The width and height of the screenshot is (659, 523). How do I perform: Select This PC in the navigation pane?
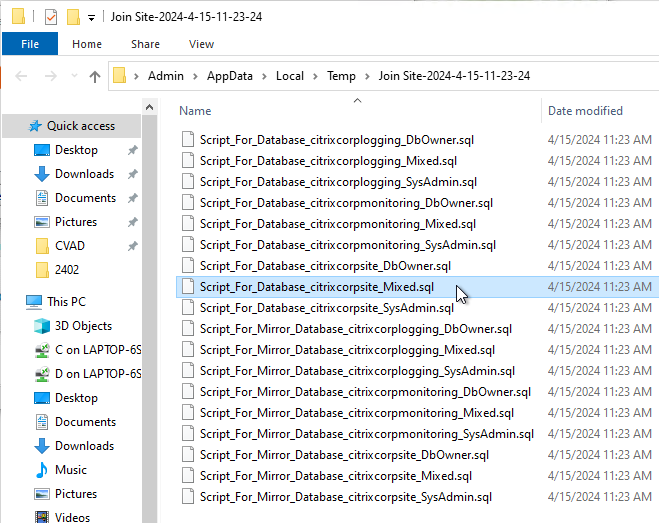pos(66,301)
